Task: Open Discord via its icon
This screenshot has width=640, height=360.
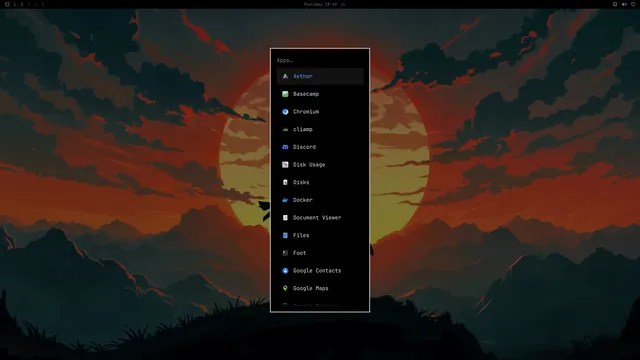Action: (x=285, y=147)
